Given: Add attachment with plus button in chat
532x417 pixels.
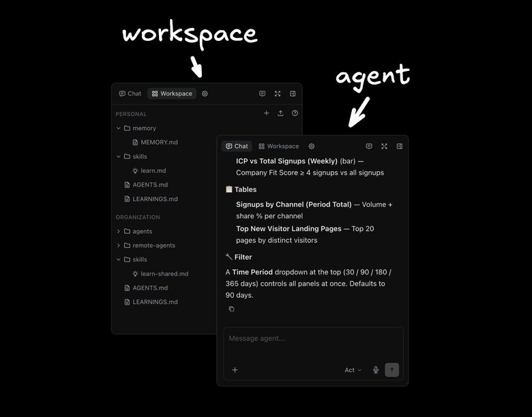Looking at the screenshot, I should coord(235,370).
